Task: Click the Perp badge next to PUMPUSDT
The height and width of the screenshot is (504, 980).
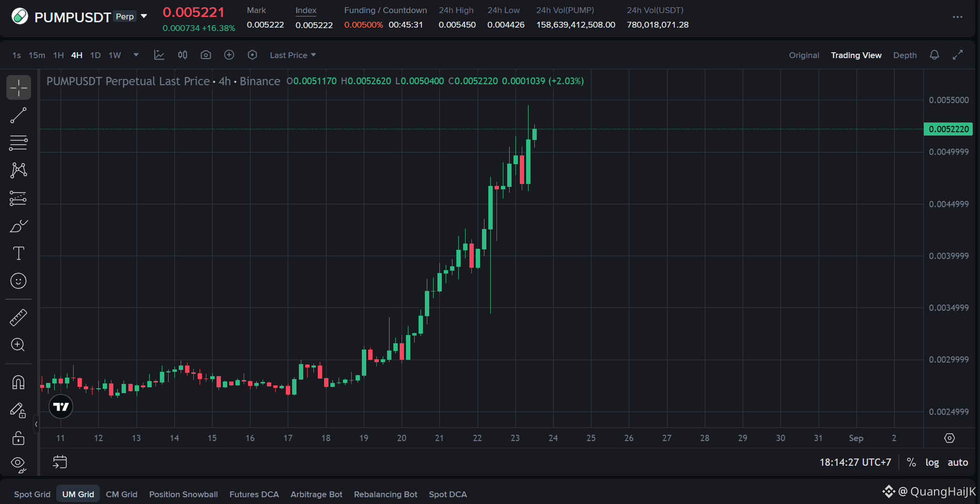Action: pyautogui.click(x=125, y=16)
